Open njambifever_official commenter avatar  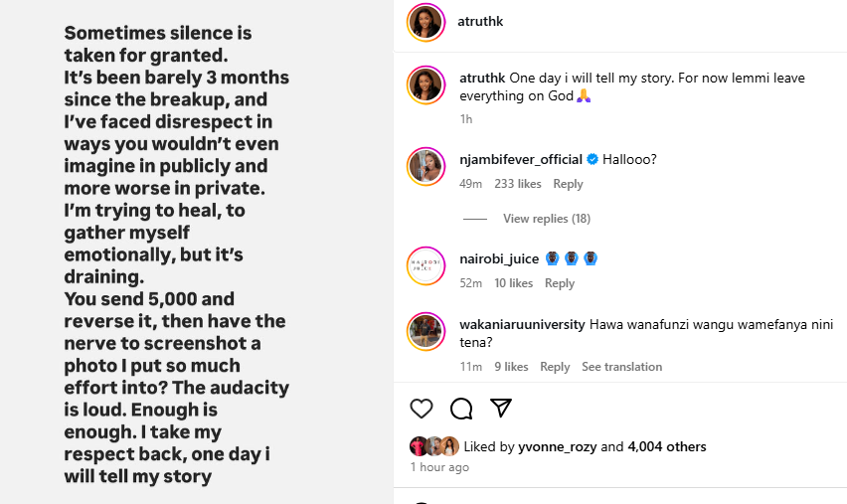pyautogui.click(x=425, y=166)
